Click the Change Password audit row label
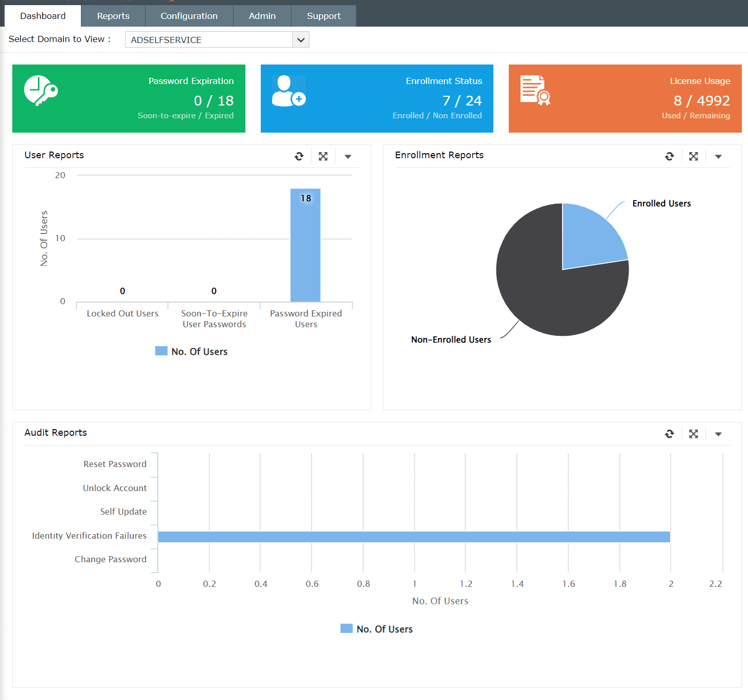This screenshot has width=748, height=700. (x=111, y=559)
